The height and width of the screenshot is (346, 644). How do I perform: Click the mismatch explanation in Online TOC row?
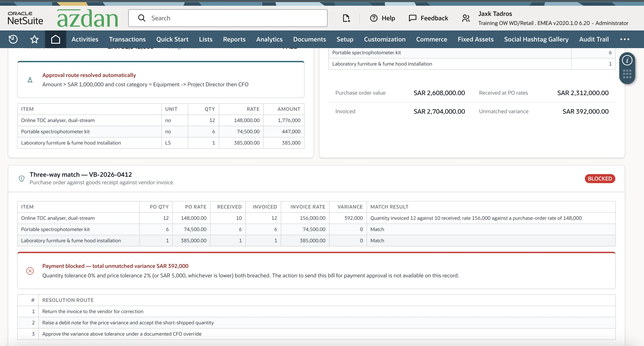[476, 218]
